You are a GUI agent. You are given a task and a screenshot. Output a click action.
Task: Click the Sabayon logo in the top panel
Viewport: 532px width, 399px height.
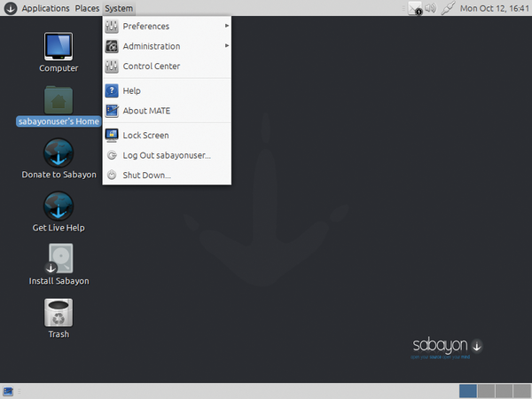[x=10, y=8]
